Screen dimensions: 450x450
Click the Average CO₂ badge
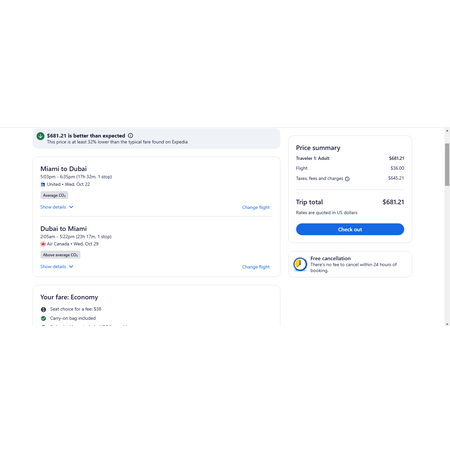[x=54, y=195]
